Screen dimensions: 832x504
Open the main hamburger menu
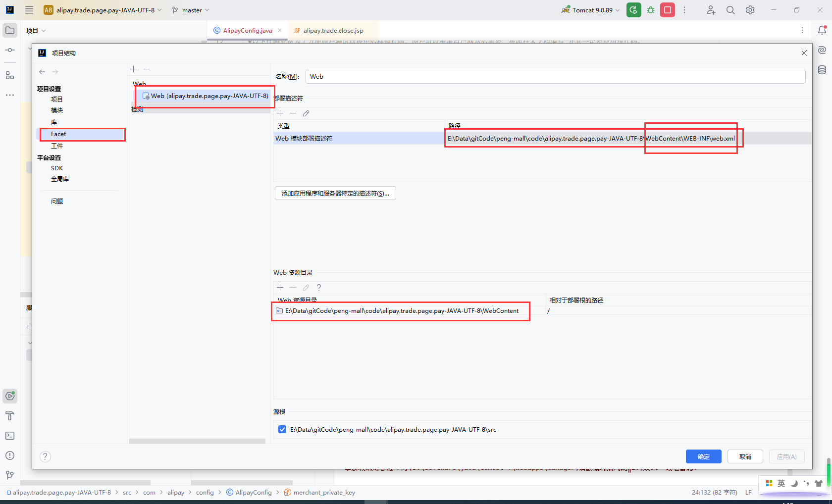pos(29,10)
